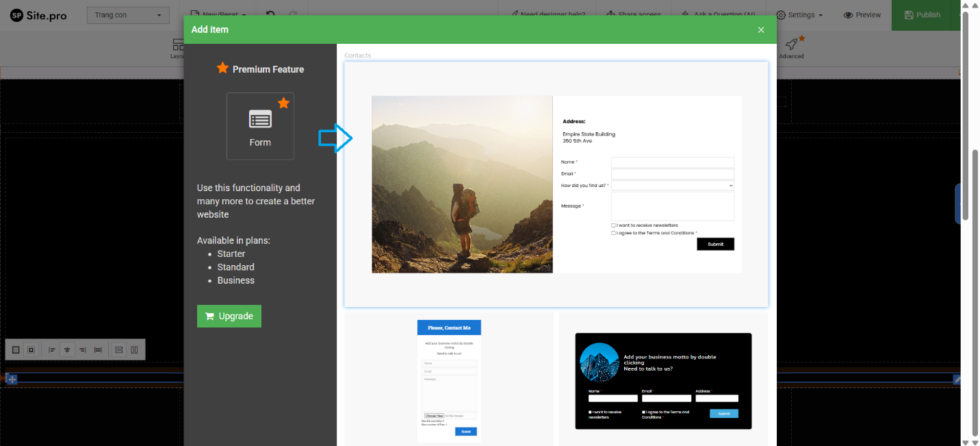Image resolution: width=980 pixels, height=446 pixels.
Task: Open the 'How did you find us?' dropdown
Action: pos(673,186)
